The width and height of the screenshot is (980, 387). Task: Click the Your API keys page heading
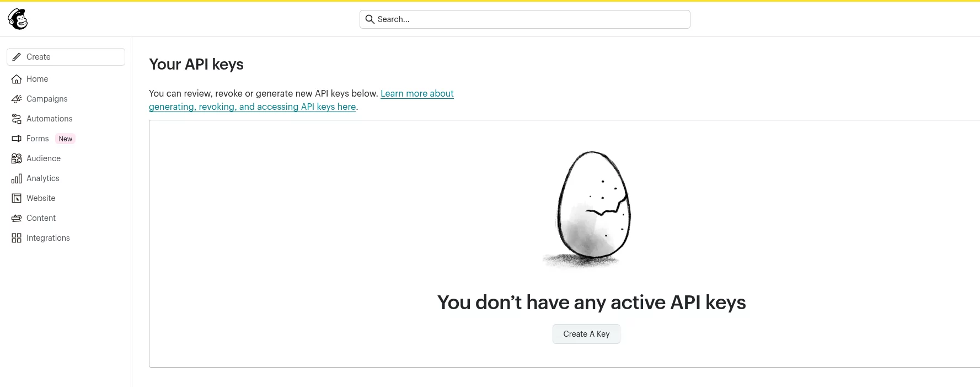[196, 65]
